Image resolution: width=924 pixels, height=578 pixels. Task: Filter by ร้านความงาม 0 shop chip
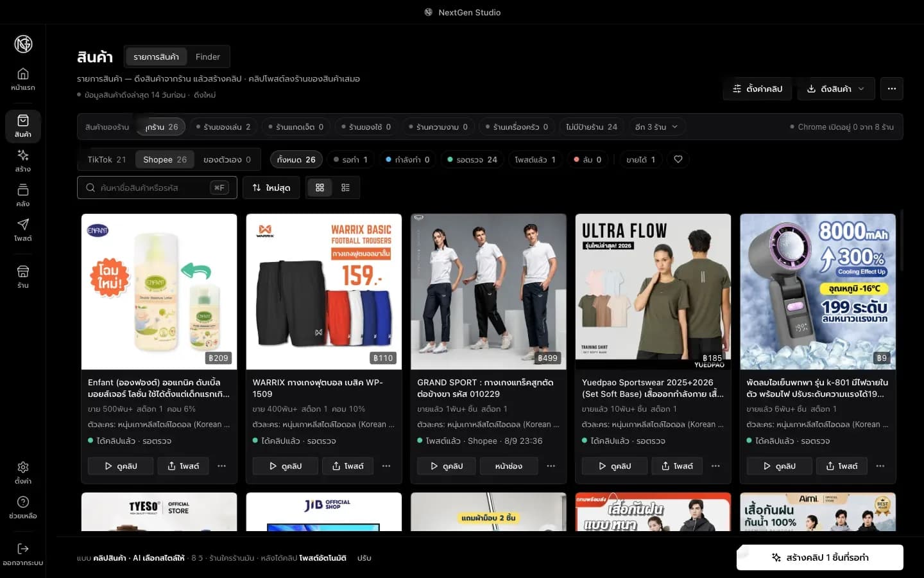pyautogui.click(x=438, y=127)
